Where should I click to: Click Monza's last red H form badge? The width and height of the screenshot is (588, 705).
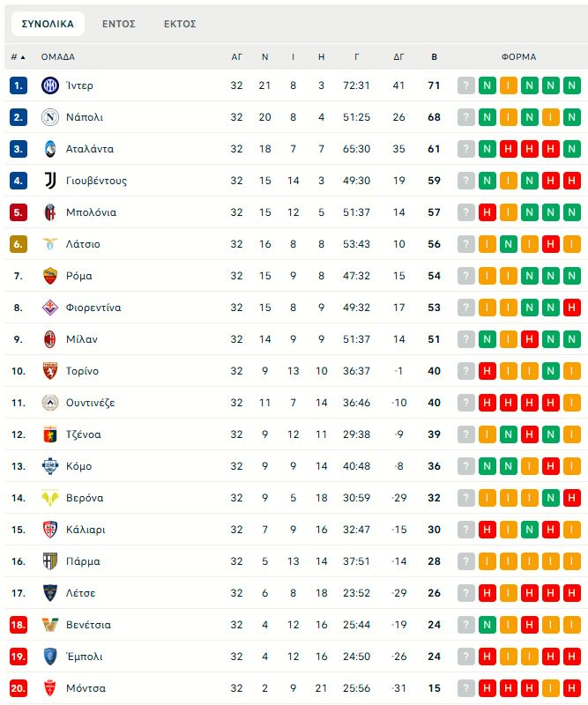tap(571, 688)
